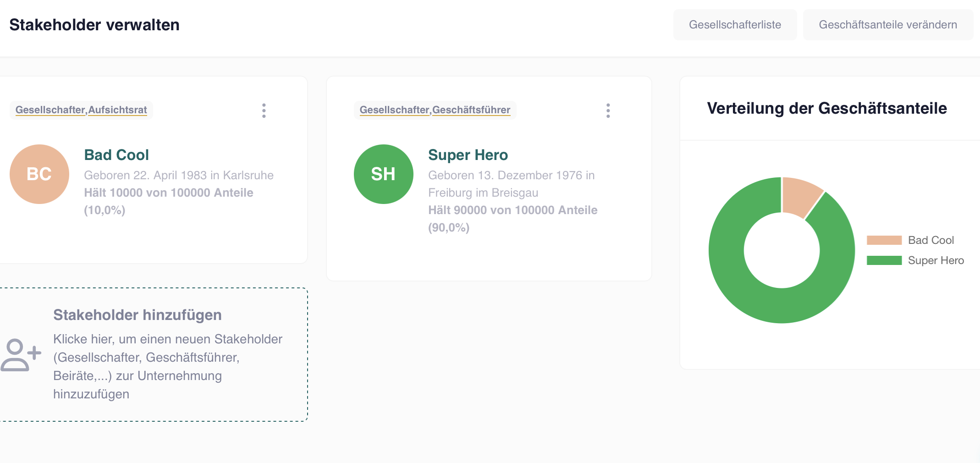The height and width of the screenshot is (463, 980).
Task: Click the Super Hero legend label
Action: (x=936, y=260)
